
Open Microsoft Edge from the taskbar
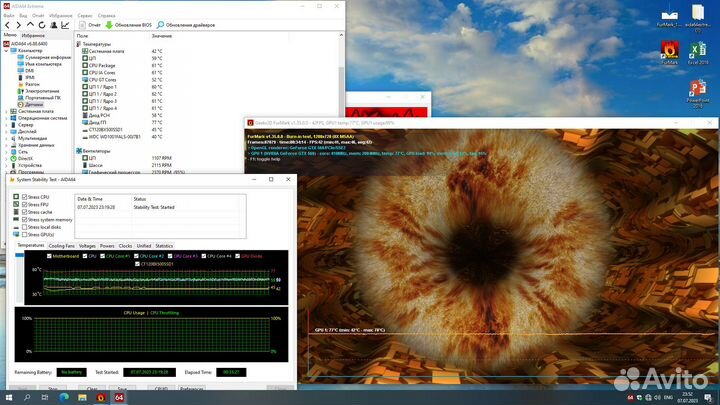pyautogui.click(x=64, y=397)
